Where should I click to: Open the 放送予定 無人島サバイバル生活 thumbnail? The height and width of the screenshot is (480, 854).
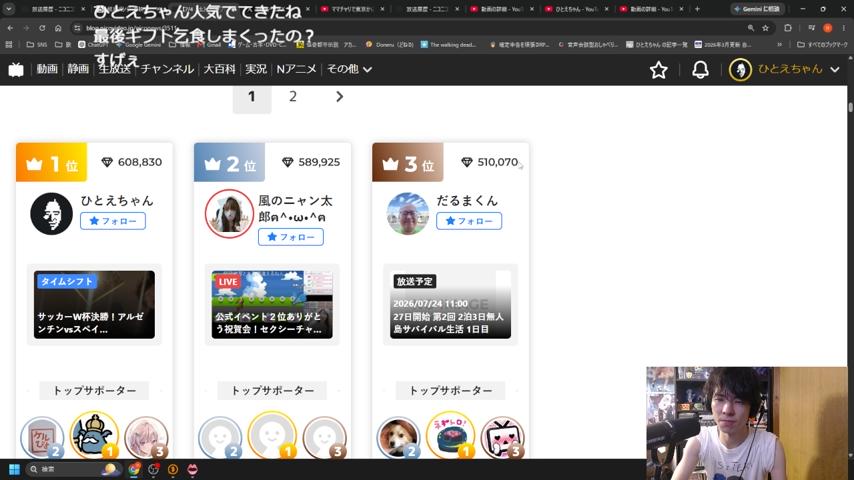pyautogui.click(x=450, y=305)
